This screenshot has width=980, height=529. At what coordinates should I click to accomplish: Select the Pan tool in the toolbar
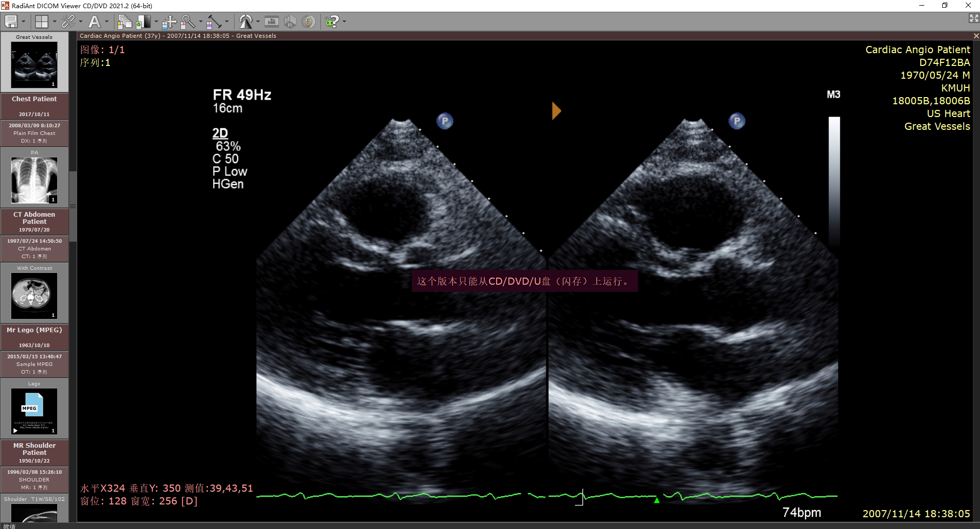[x=169, y=21]
